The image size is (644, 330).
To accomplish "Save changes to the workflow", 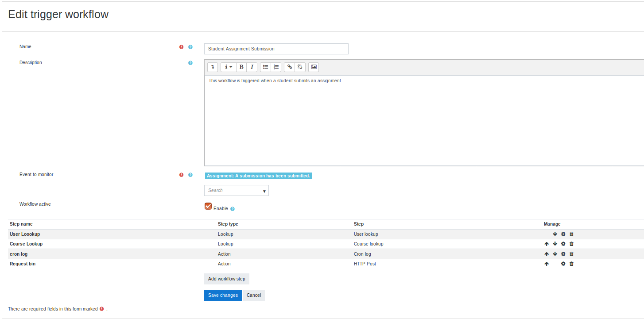I will click(223, 295).
